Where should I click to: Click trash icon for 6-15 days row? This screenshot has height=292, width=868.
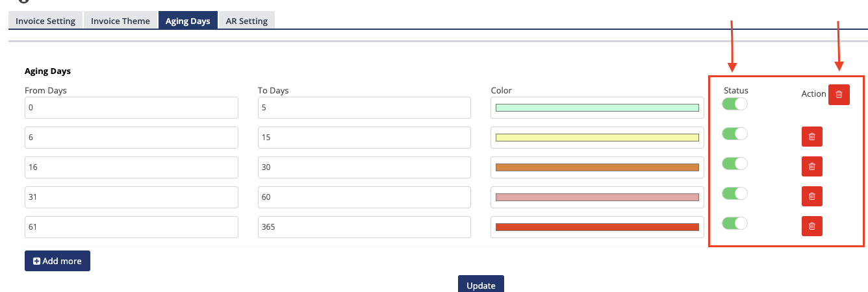pyautogui.click(x=811, y=137)
